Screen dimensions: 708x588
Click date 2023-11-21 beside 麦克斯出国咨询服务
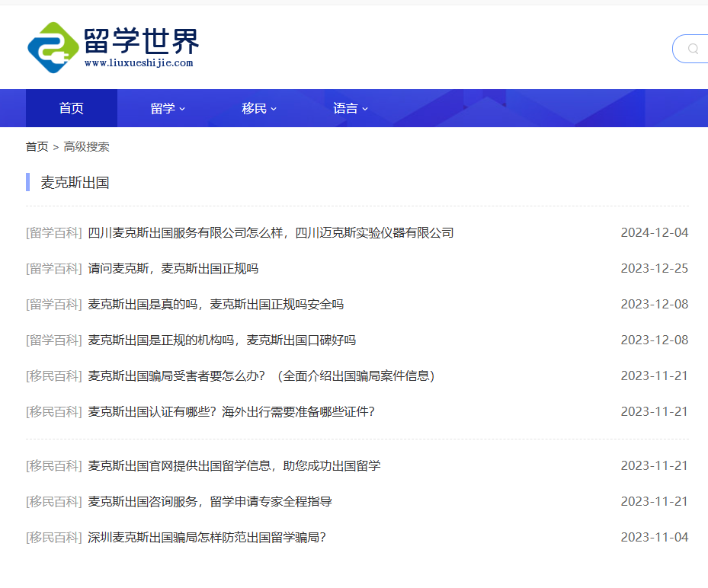[654, 501]
